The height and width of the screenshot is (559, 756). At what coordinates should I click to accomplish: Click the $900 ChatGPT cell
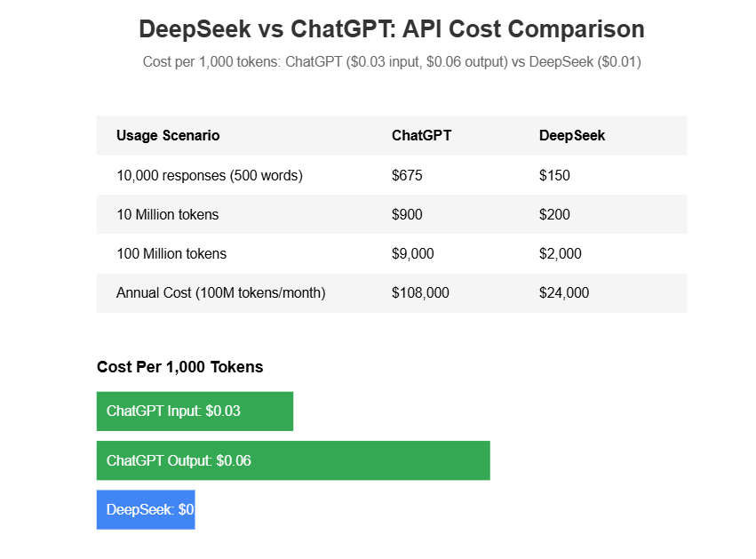(x=407, y=215)
